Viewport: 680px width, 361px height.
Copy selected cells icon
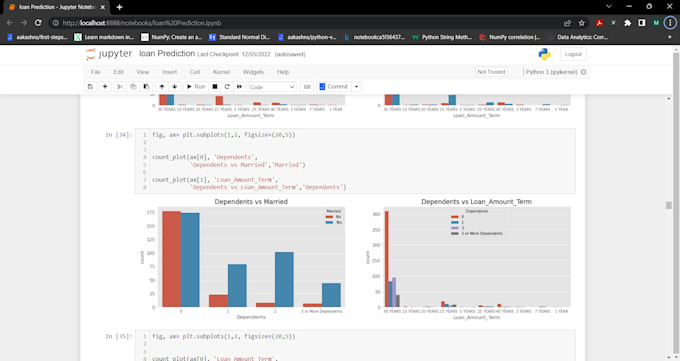click(133, 87)
